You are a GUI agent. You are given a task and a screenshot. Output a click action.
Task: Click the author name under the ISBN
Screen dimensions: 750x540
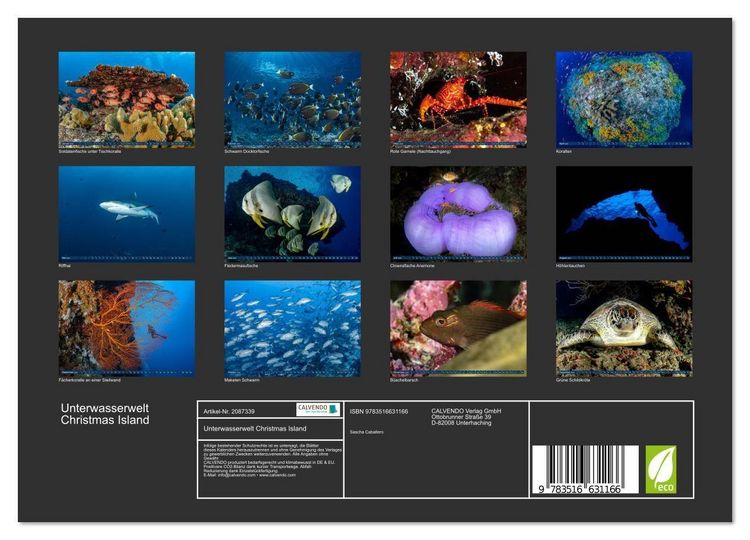[x=366, y=432]
